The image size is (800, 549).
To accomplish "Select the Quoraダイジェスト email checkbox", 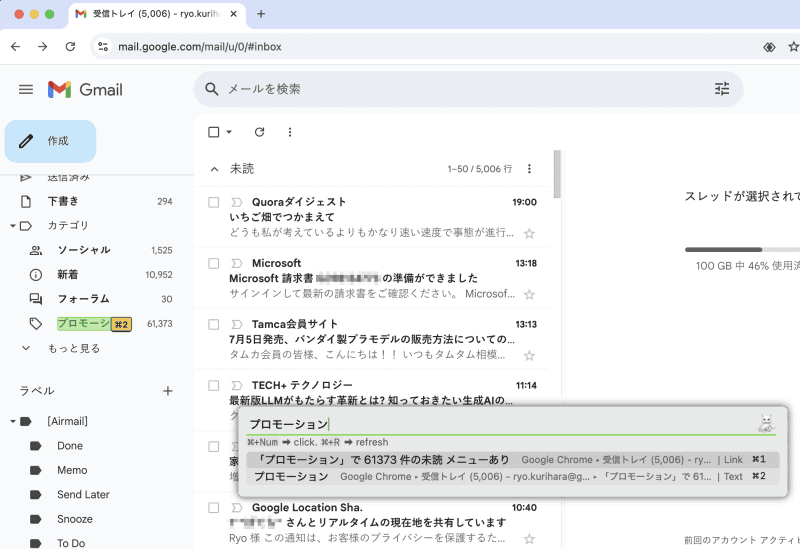I will [x=214, y=203].
